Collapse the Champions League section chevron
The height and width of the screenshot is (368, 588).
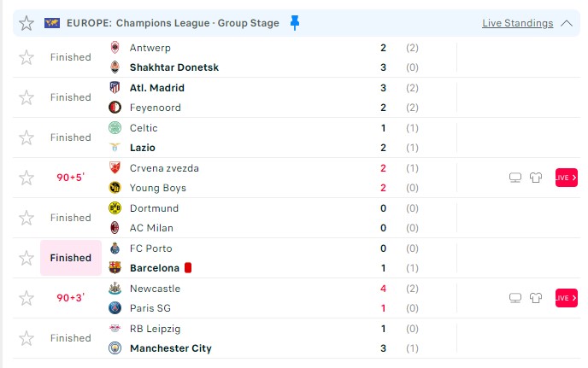(x=567, y=23)
